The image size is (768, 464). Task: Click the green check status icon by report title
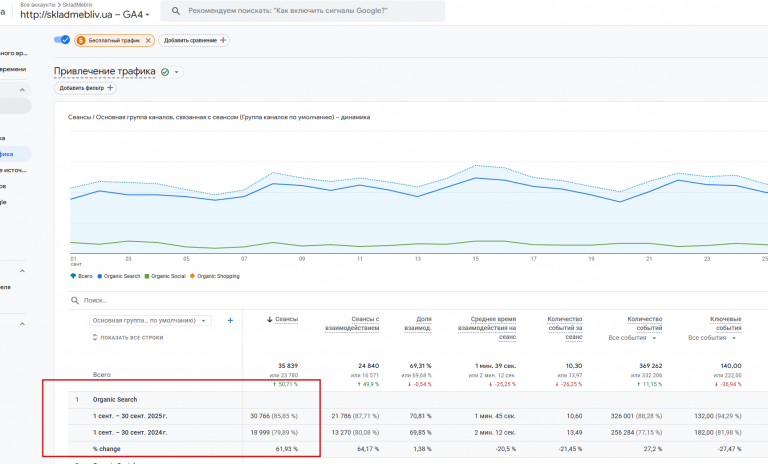[x=165, y=72]
